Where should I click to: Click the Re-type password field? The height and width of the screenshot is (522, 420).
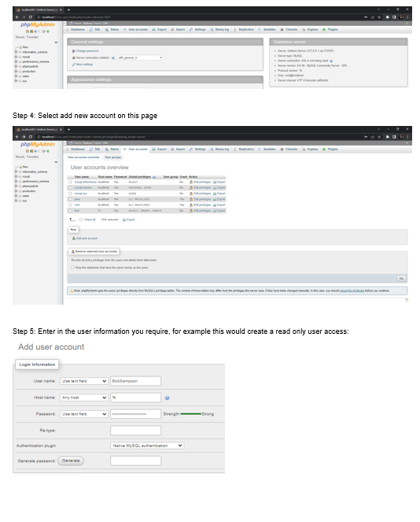[x=136, y=431]
